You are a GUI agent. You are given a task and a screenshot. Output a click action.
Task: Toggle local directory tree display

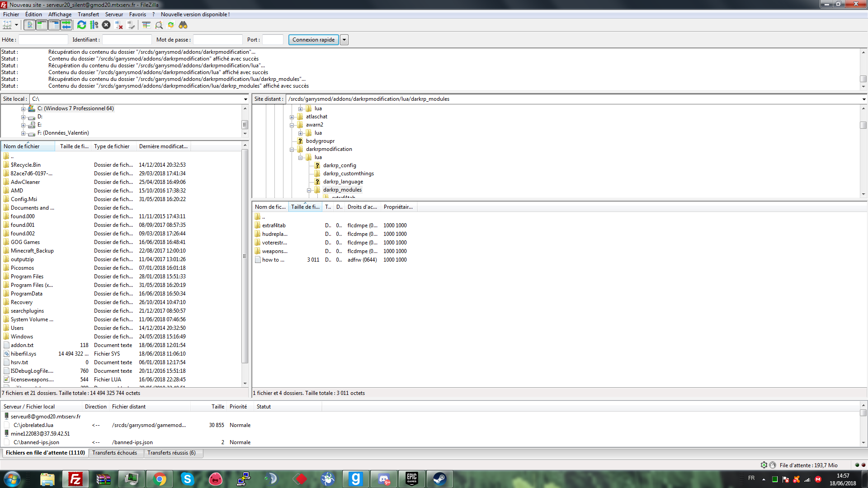click(42, 25)
